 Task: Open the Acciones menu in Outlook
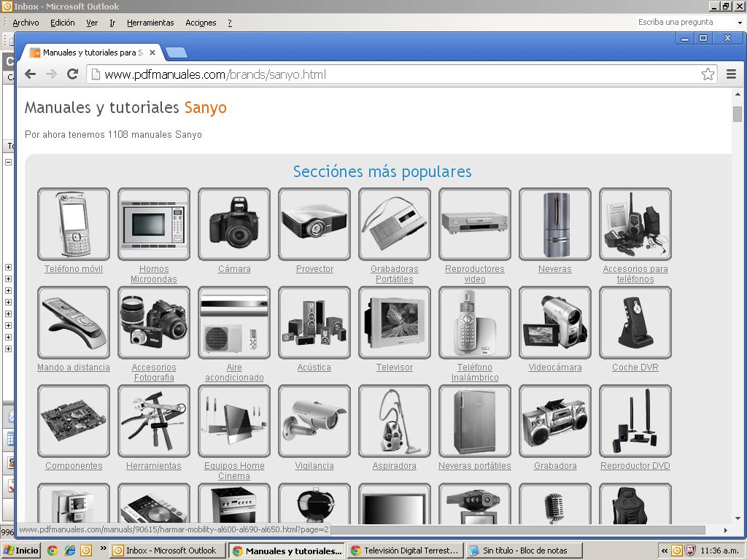pos(201,23)
